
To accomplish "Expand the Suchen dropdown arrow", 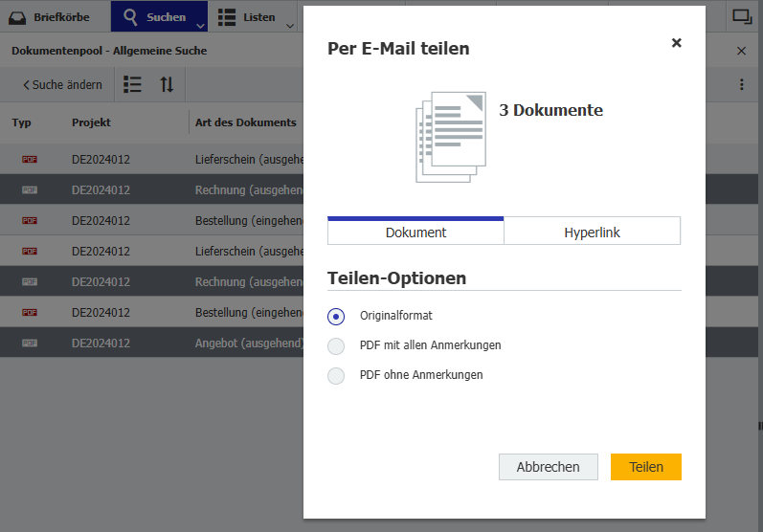I will (200, 26).
